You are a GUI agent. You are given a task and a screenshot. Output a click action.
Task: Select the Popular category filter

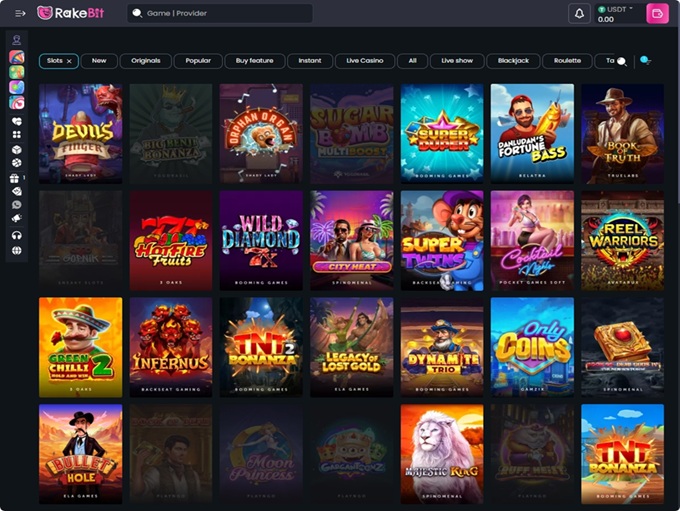tap(198, 61)
